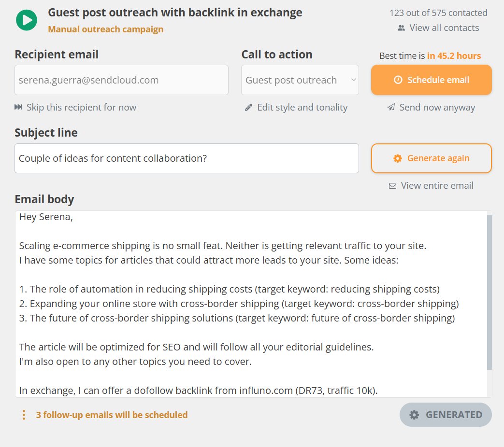Click the green play campaign icon
The image size is (504, 447).
click(x=27, y=20)
